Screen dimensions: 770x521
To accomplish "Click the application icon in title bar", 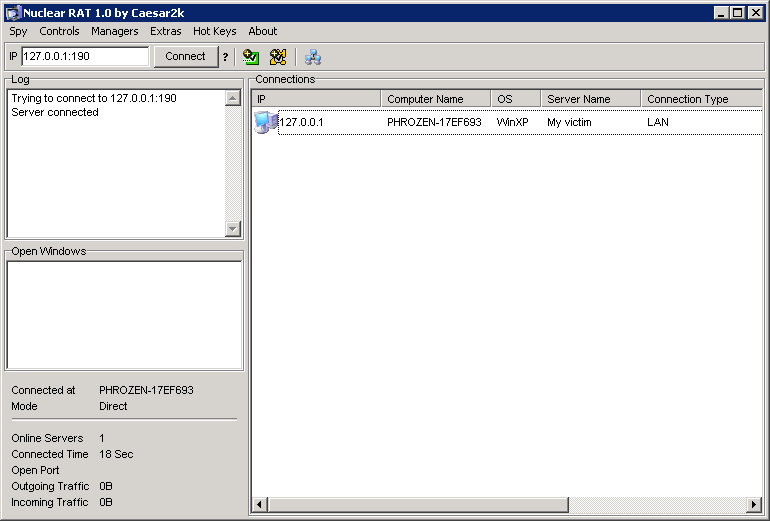I will 13,13.
